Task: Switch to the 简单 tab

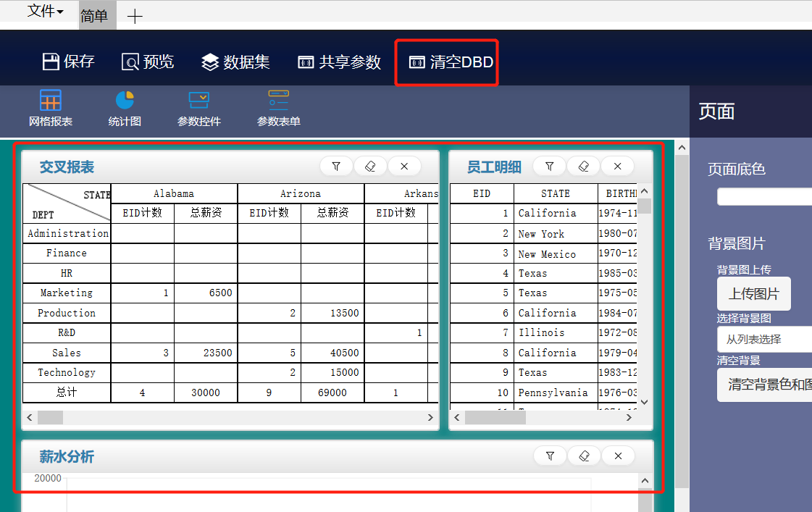Action: (94, 16)
